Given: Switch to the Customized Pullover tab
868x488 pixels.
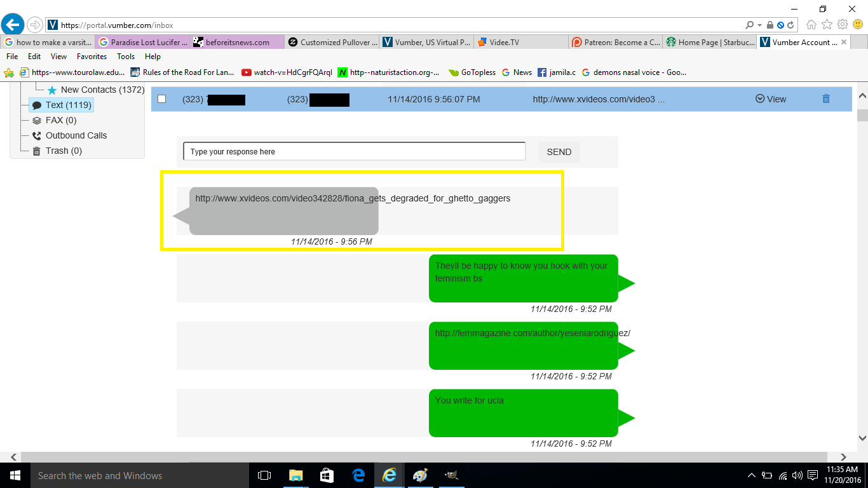Looking at the screenshot, I should [x=332, y=42].
